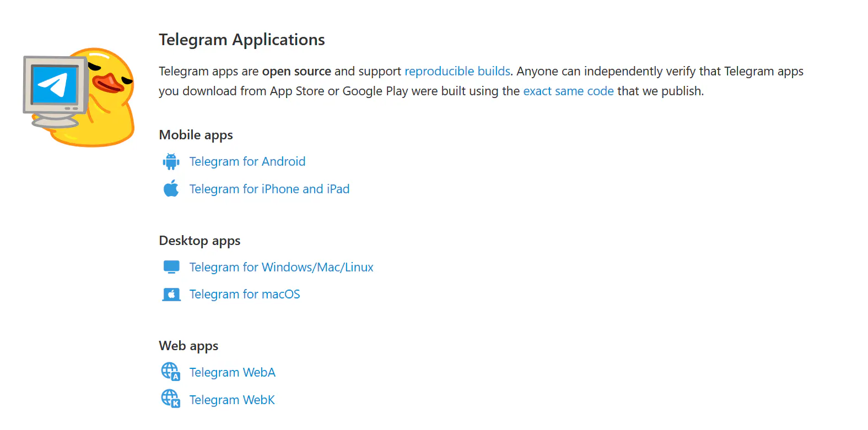Screen dimensions: 868x430
Task: Click the globe icon marked A for WebA
Action: click(171, 372)
